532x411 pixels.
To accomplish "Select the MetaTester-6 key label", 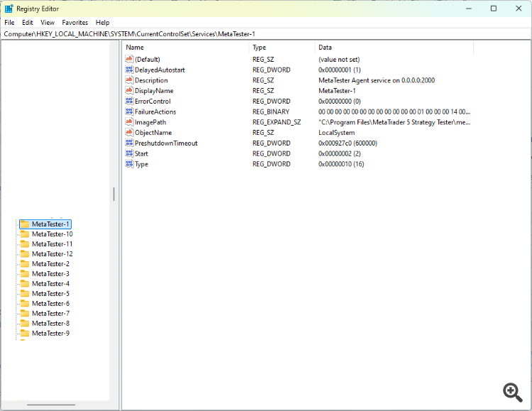I will pyautogui.click(x=50, y=304).
